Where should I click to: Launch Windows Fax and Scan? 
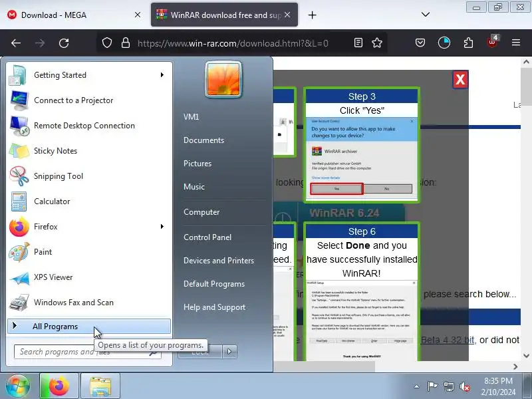click(89, 303)
